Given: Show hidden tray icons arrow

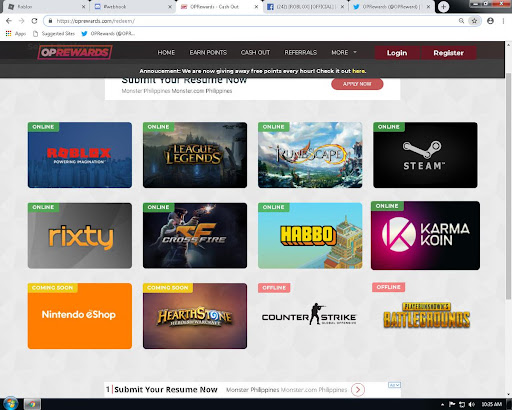Looking at the screenshot, I should point(442,405).
